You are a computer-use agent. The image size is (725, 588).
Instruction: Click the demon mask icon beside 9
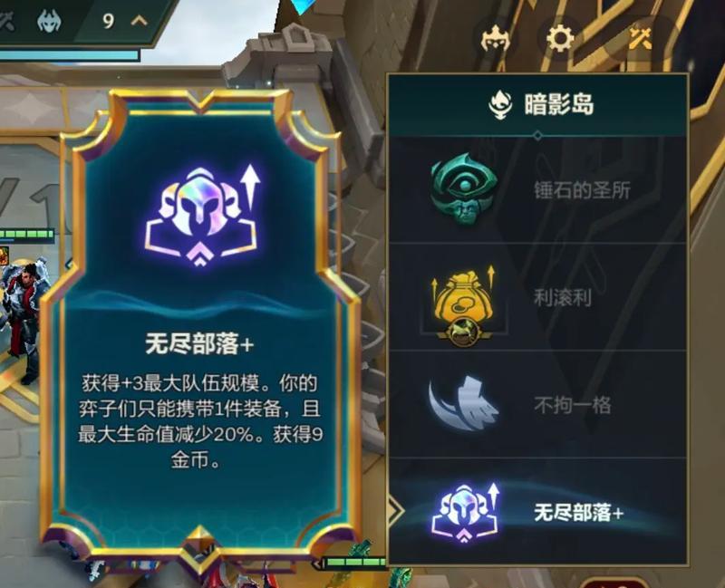[x=49, y=21]
